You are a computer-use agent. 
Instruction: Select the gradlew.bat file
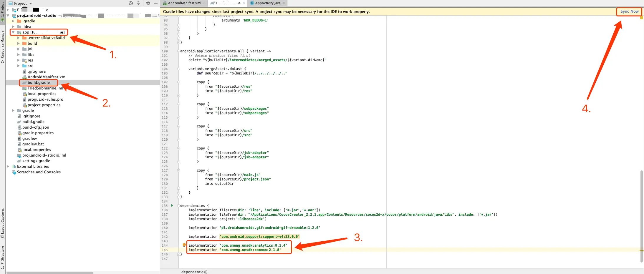point(33,144)
